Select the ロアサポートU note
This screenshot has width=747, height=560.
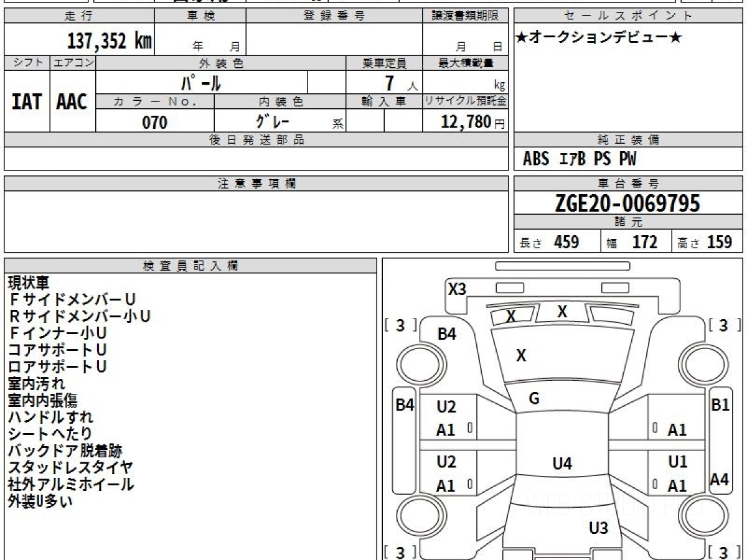point(57,367)
